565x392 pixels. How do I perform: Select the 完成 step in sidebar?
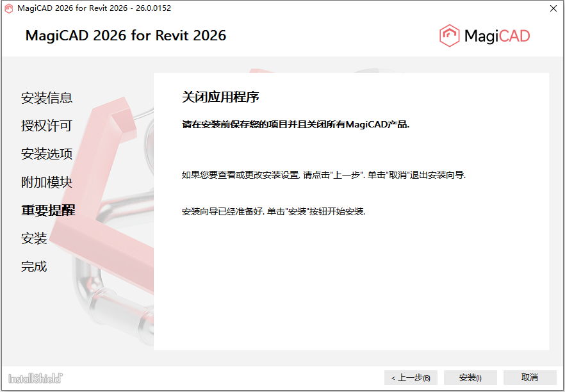[34, 266]
